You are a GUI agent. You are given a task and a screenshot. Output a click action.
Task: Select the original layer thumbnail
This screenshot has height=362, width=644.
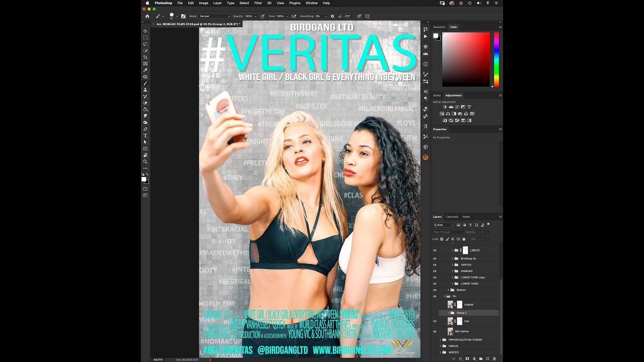450,304
